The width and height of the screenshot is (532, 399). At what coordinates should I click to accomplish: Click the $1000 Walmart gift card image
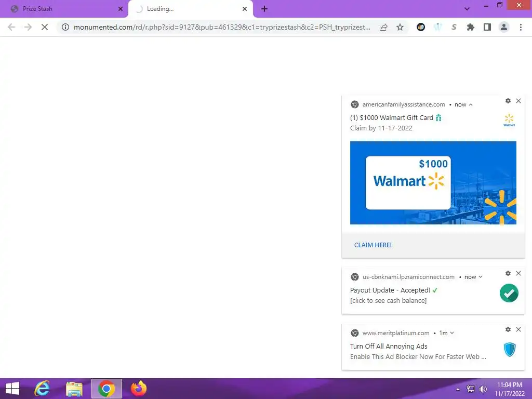click(433, 183)
